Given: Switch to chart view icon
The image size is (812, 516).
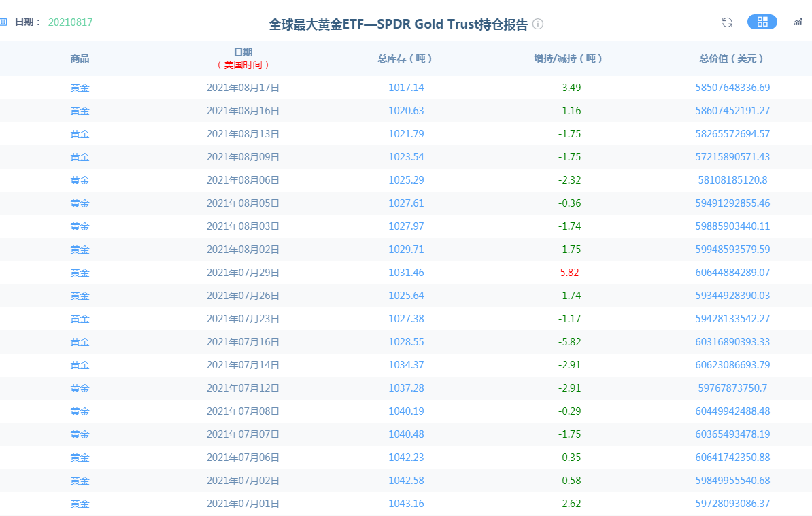Looking at the screenshot, I should pyautogui.click(x=798, y=22).
